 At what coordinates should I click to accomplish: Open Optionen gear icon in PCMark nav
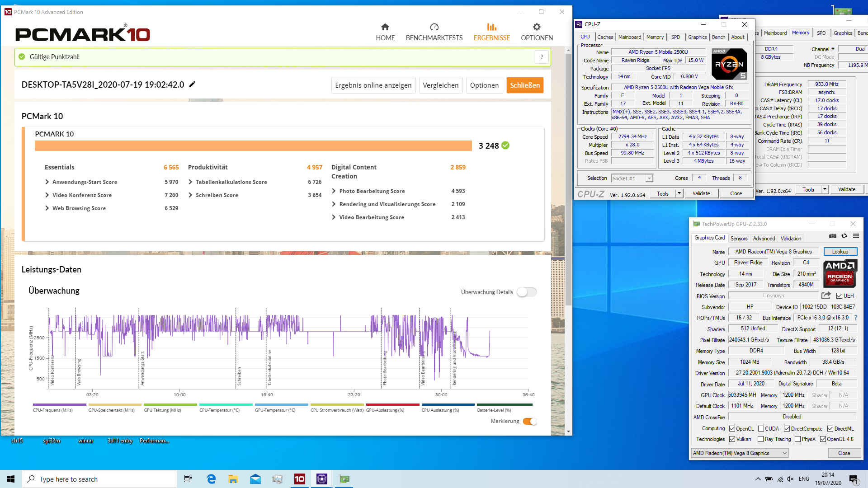[537, 27]
